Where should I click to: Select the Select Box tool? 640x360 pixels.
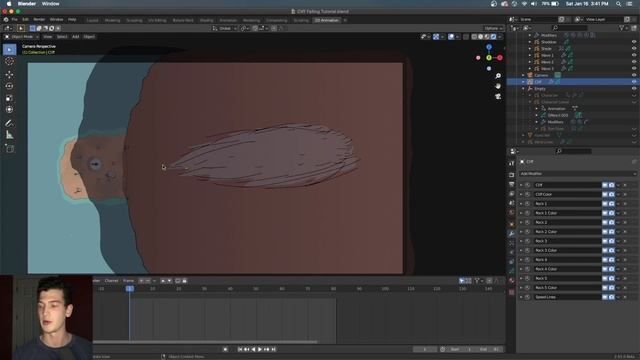[9, 49]
